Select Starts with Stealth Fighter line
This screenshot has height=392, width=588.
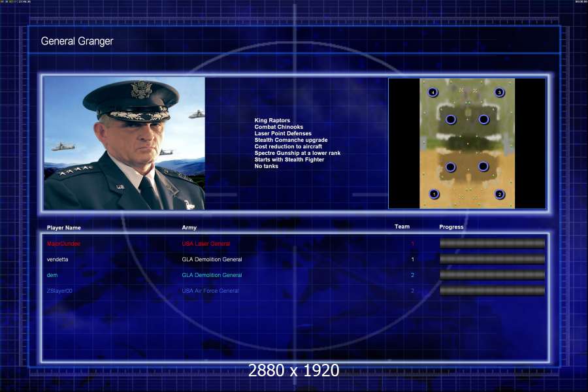[x=289, y=159]
